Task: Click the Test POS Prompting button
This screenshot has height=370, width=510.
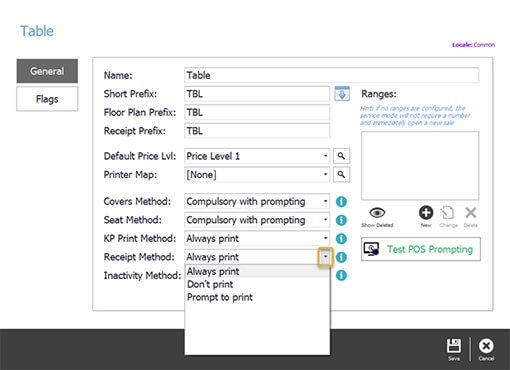Action: pos(421,249)
